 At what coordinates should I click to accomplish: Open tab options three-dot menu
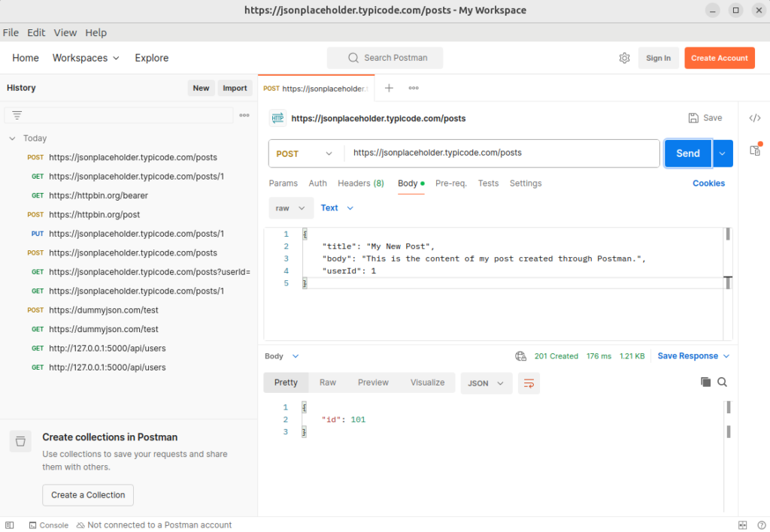pos(414,88)
